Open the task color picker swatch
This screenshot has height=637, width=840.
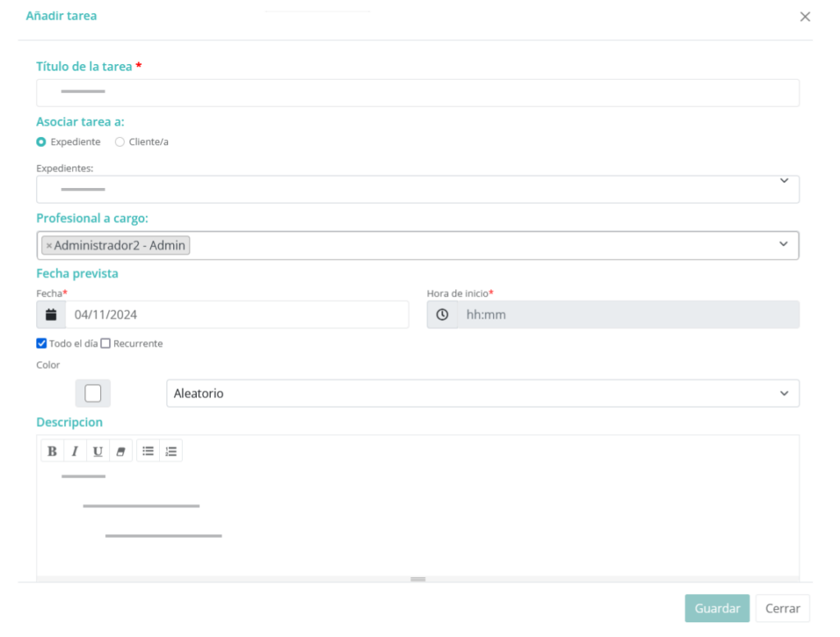click(93, 393)
